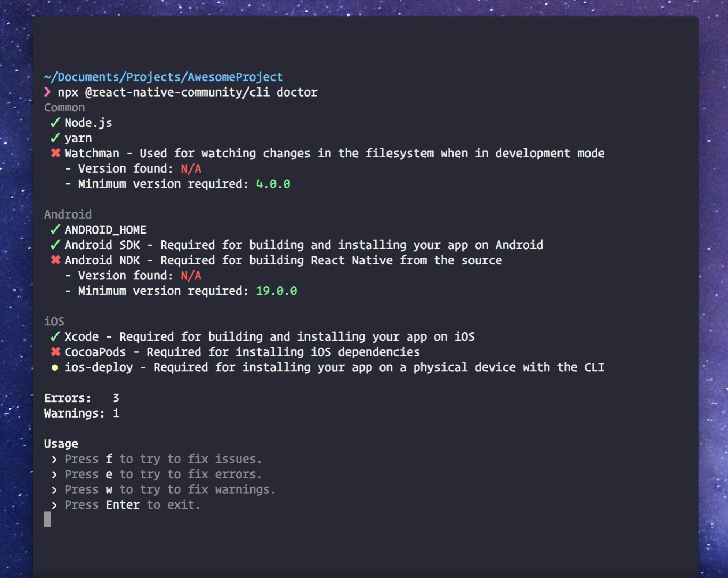Click the checkmark beside ANDROID_HOME

55,229
